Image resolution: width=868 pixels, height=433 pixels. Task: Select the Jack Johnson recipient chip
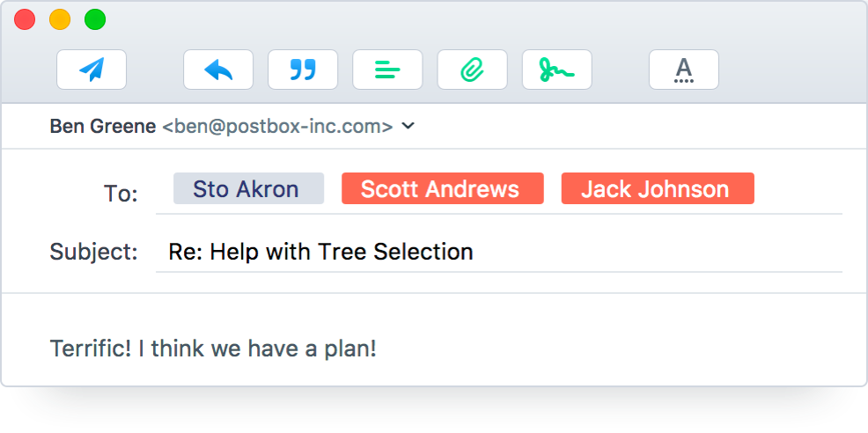[657, 188]
